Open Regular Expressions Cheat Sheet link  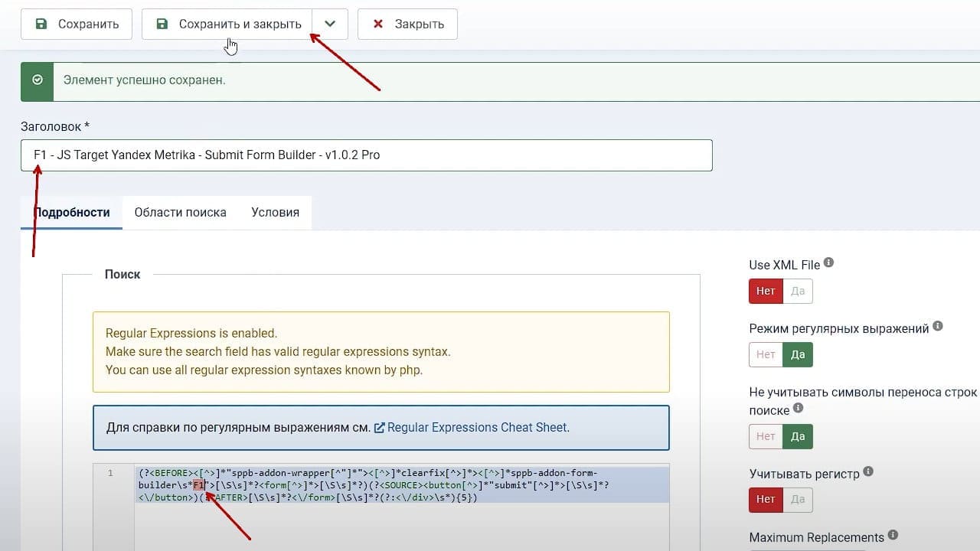tap(477, 427)
